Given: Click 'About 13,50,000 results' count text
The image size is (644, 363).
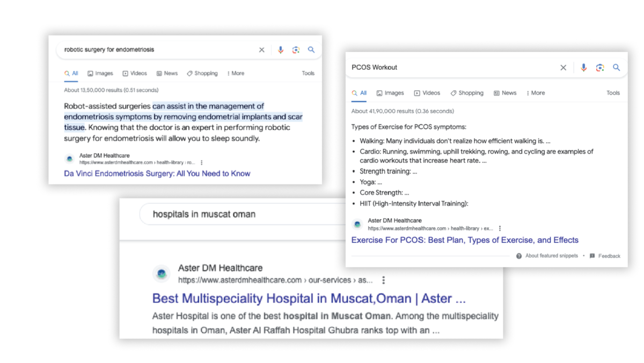Looking at the screenshot, I should pos(111,90).
